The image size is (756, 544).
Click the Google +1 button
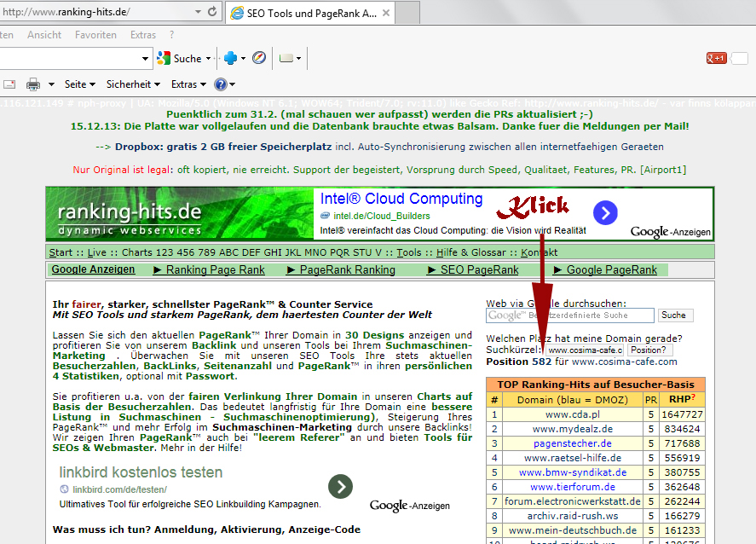[716, 59]
